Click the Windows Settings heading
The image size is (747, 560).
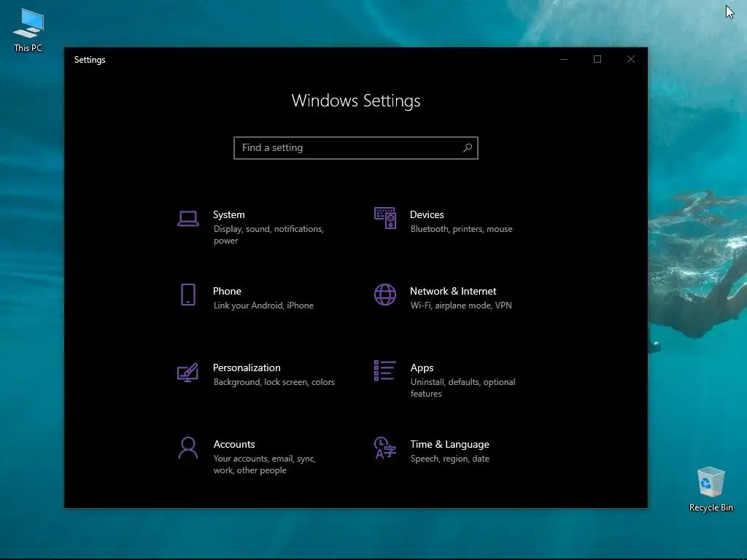356,101
